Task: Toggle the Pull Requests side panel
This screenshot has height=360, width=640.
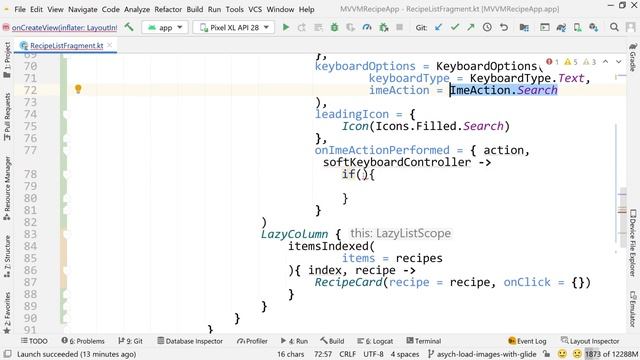Action: point(7,117)
